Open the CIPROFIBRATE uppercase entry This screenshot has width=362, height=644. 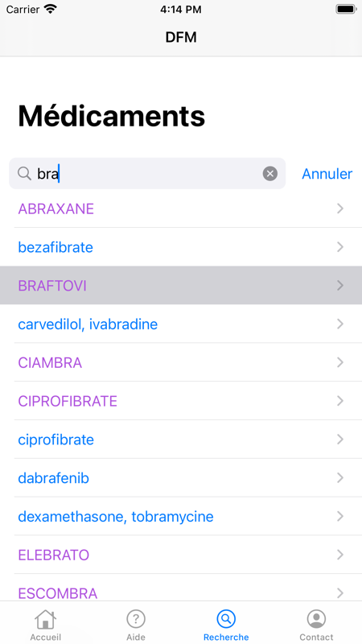coord(181,401)
